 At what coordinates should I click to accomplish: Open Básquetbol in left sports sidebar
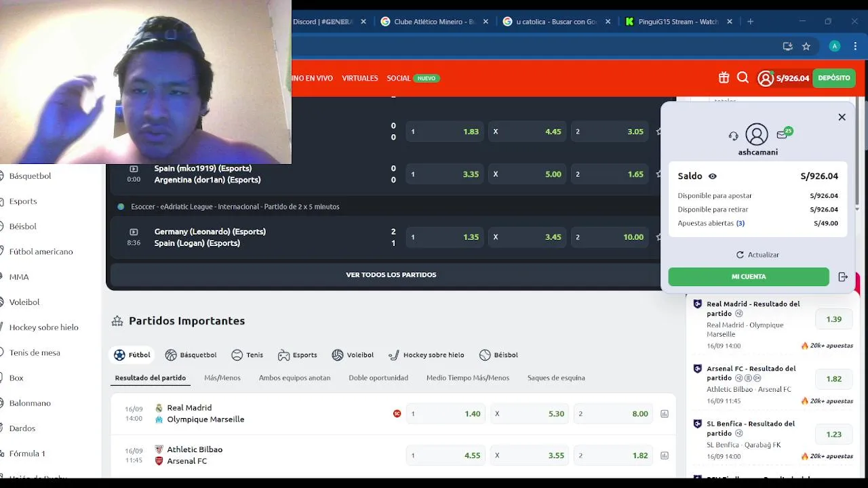(x=30, y=176)
